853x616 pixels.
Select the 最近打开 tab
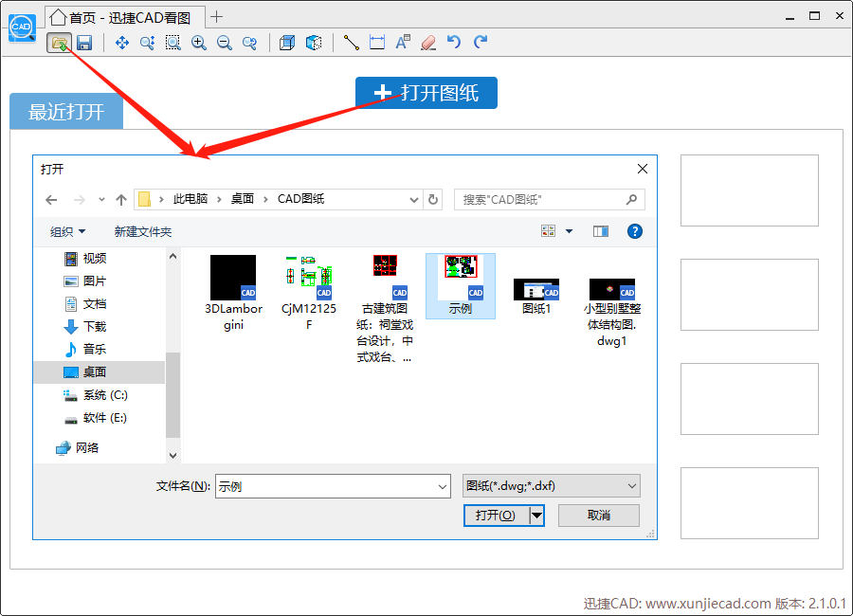point(66,112)
